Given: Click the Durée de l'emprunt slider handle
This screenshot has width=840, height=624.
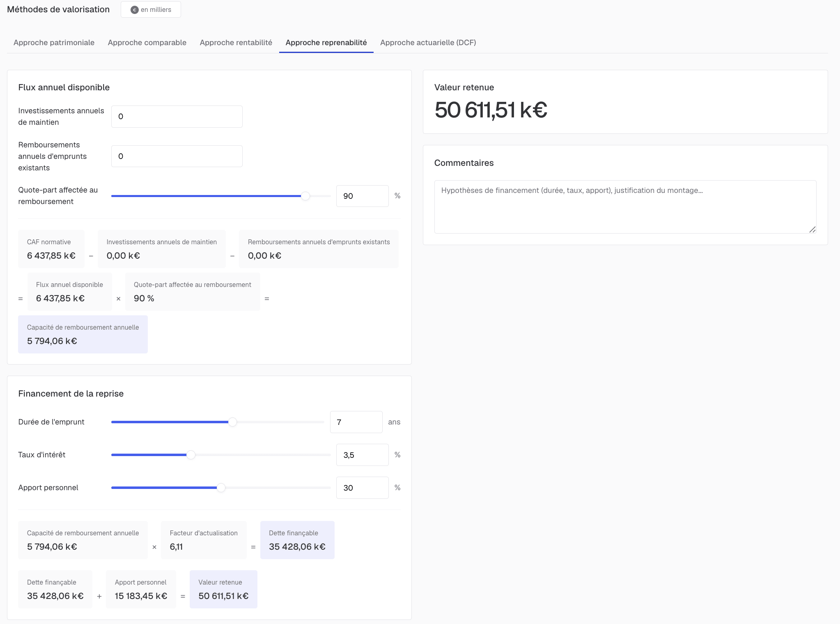Looking at the screenshot, I should tap(232, 422).
